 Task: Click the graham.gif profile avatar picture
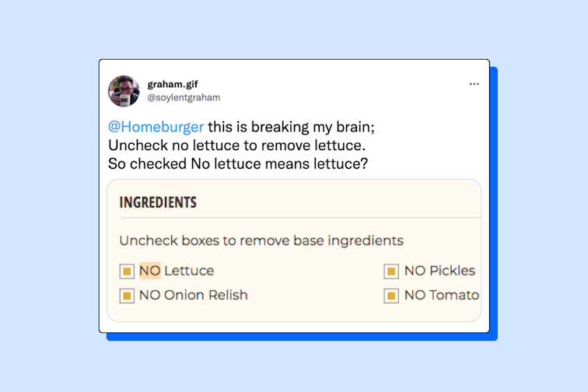coord(124,91)
